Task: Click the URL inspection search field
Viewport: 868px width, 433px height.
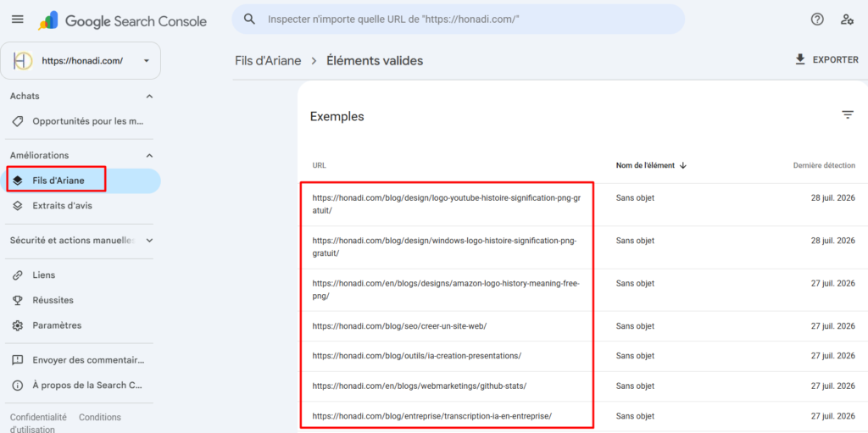Action: coord(459,19)
